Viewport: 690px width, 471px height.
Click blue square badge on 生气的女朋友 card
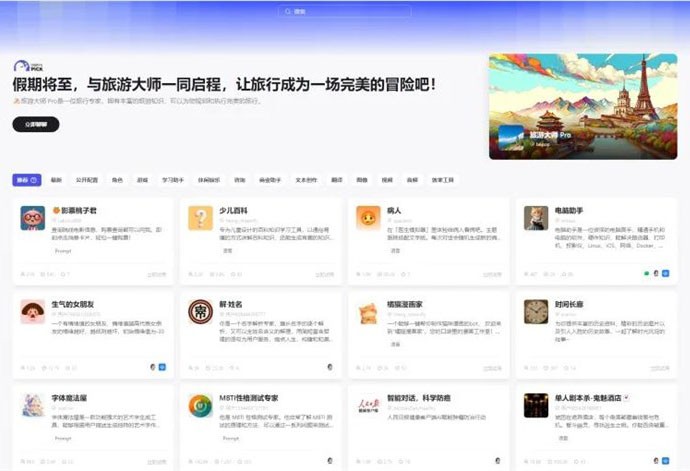click(162, 367)
